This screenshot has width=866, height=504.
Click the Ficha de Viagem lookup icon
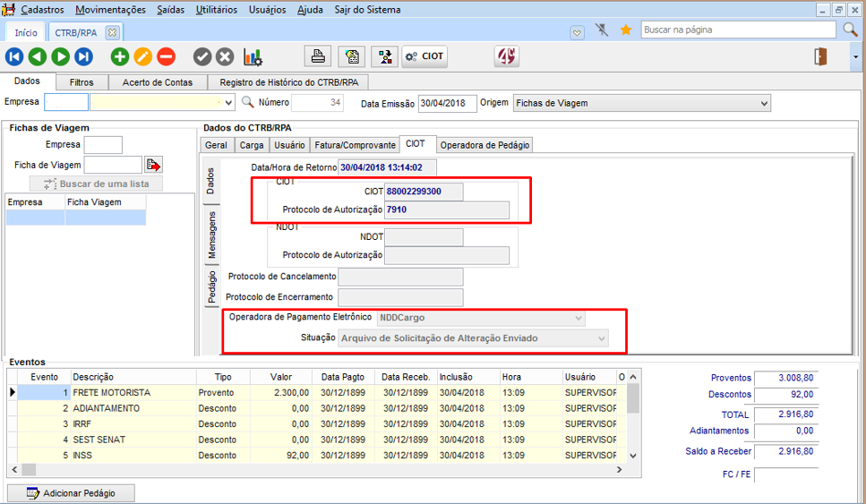(x=154, y=165)
